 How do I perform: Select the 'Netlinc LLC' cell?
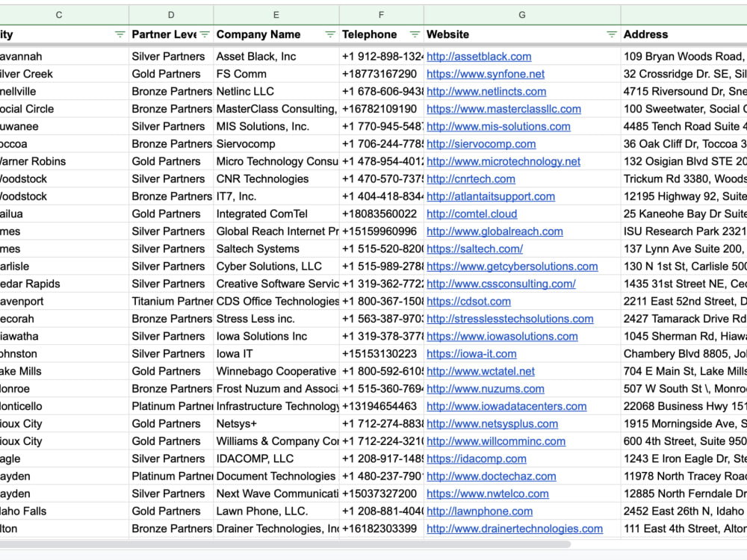(276, 91)
